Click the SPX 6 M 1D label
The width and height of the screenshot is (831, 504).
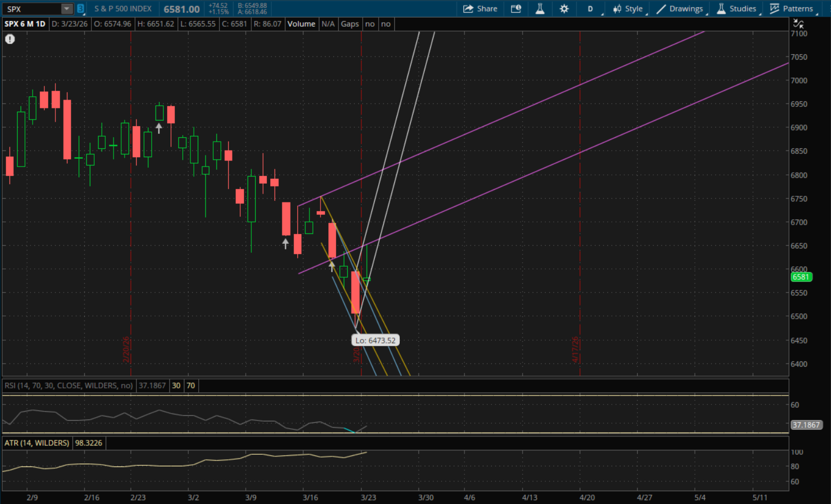(25, 24)
